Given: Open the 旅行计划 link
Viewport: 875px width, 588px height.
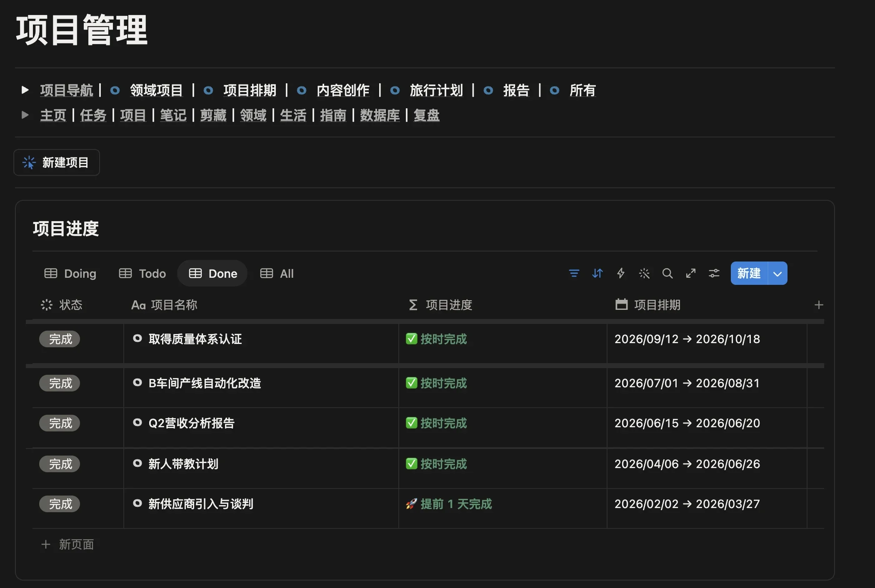Looking at the screenshot, I should (x=436, y=90).
